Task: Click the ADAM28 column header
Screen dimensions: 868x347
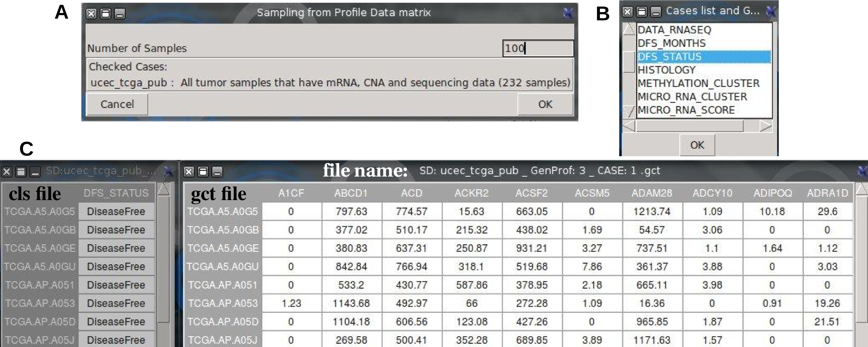Action: tap(651, 193)
